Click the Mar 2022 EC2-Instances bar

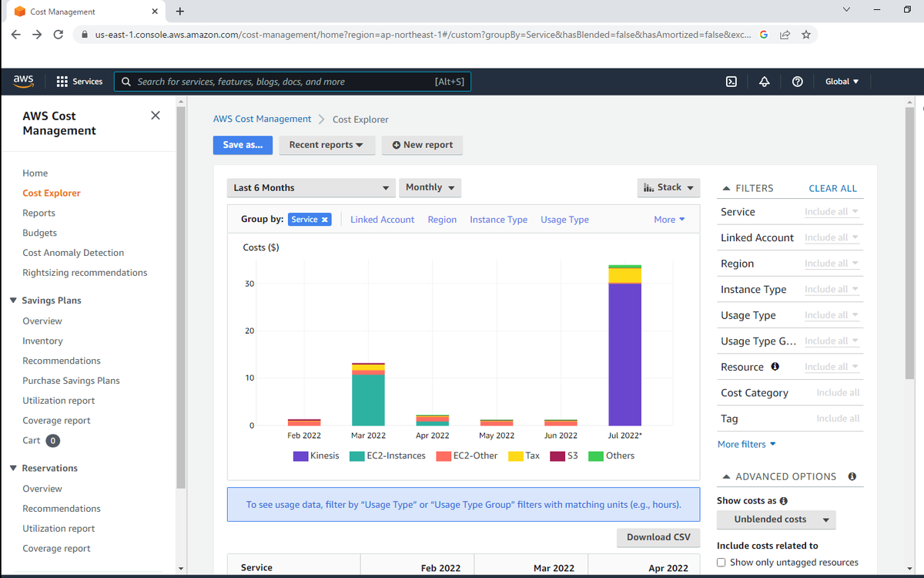click(x=368, y=400)
